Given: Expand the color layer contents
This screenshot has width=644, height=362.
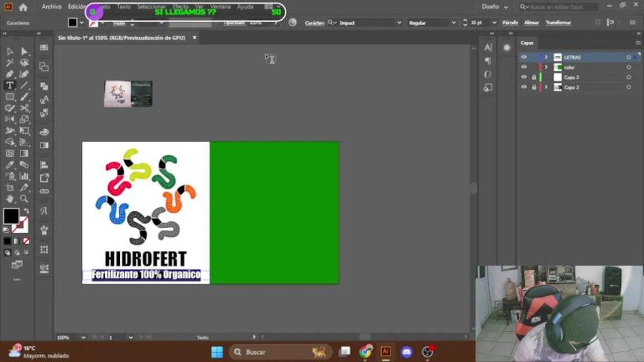Looking at the screenshot, I should click(546, 67).
